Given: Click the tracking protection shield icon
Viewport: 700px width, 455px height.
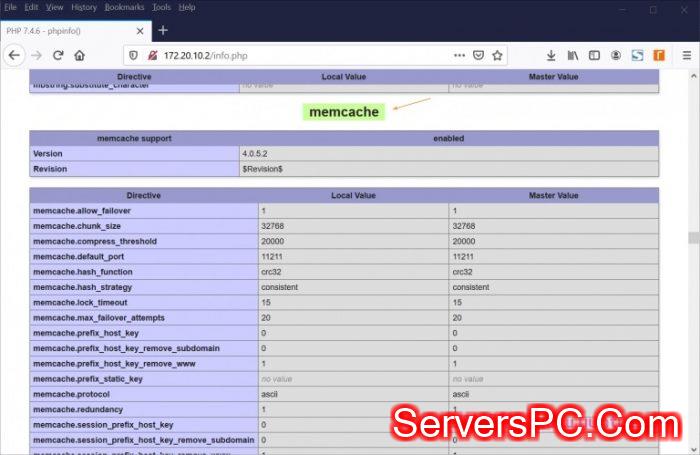Looking at the screenshot, I should coord(134,55).
